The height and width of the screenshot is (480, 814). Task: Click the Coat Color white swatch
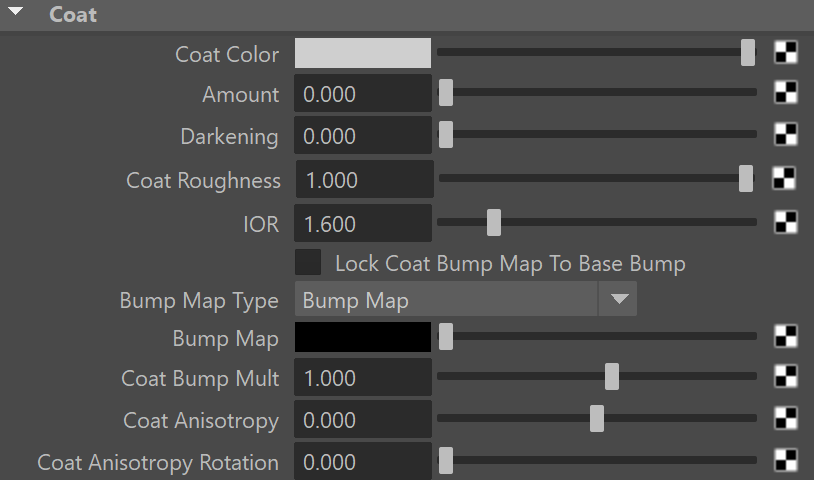pyautogui.click(x=363, y=53)
